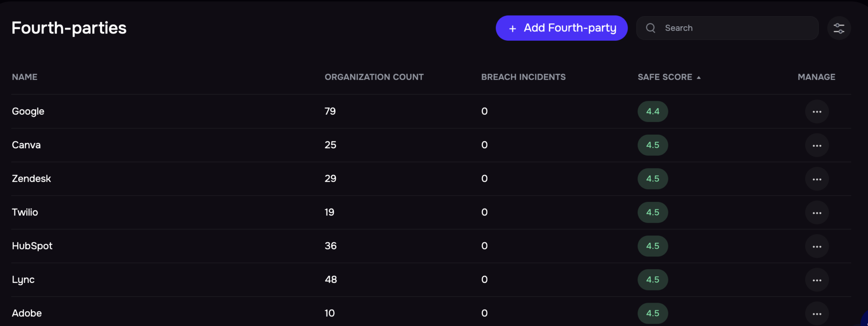Sort by Safe Score column header

point(665,77)
